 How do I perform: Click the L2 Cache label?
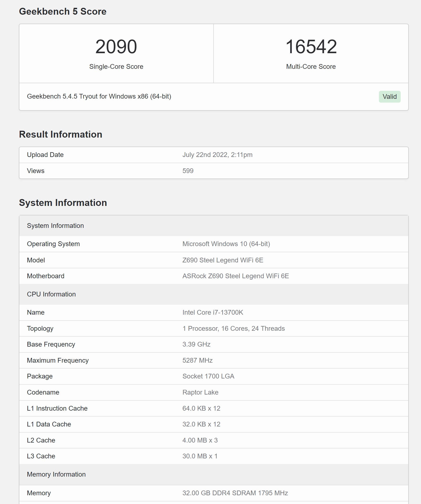[x=41, y=440]
